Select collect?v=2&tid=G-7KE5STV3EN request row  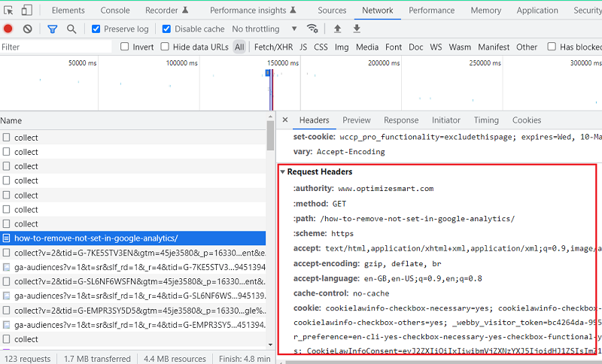[133, 253]
